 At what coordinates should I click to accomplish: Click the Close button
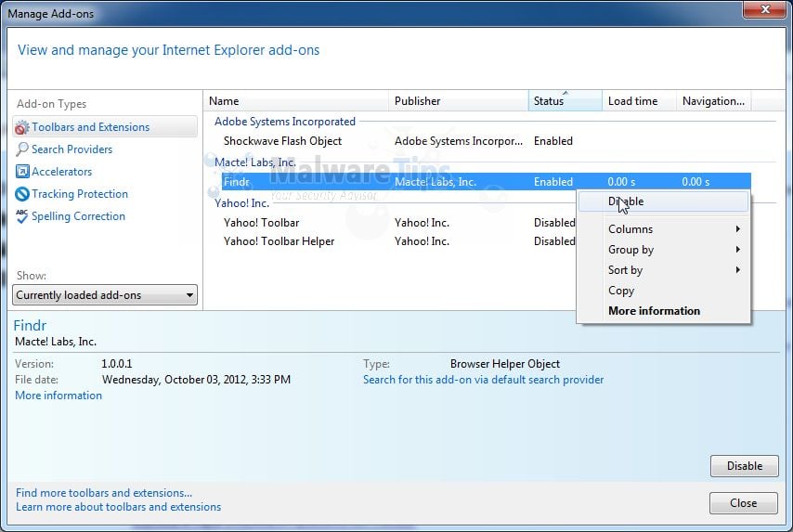pos(744,503)
